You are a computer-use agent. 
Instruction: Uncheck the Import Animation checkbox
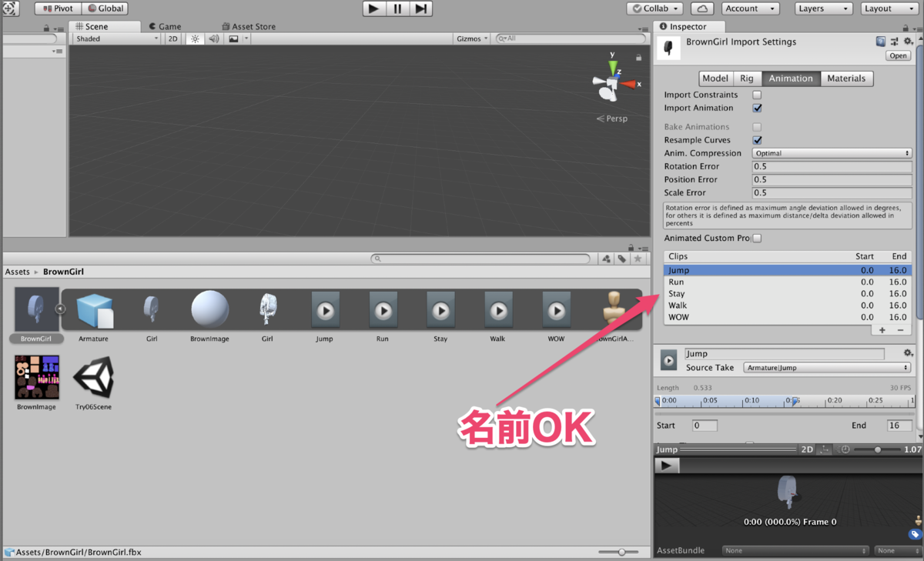point(757,108)
